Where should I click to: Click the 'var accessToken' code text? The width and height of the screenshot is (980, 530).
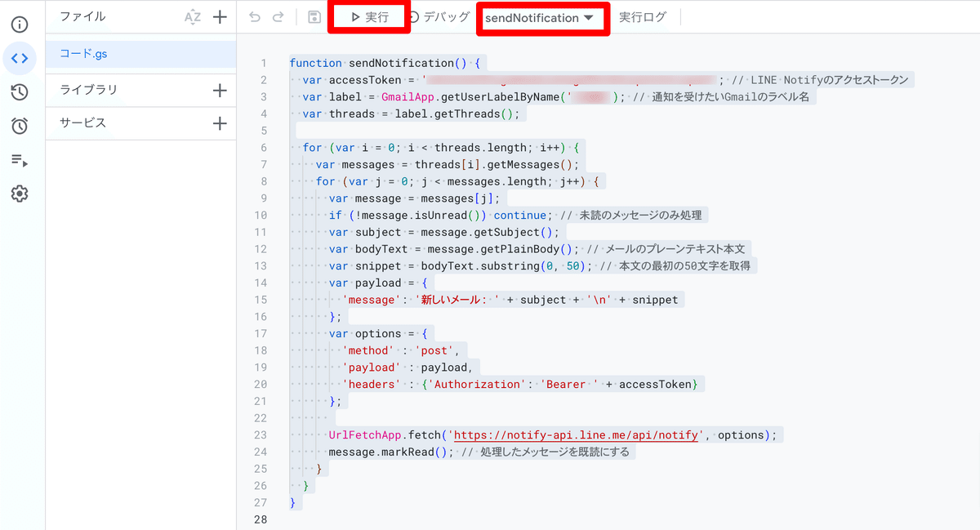352,80
